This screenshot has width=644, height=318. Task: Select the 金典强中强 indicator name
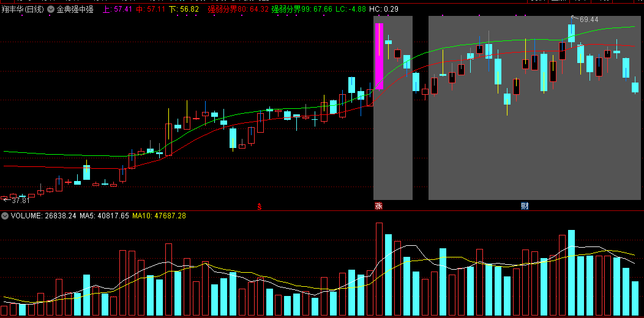click(x=75, y=9)
